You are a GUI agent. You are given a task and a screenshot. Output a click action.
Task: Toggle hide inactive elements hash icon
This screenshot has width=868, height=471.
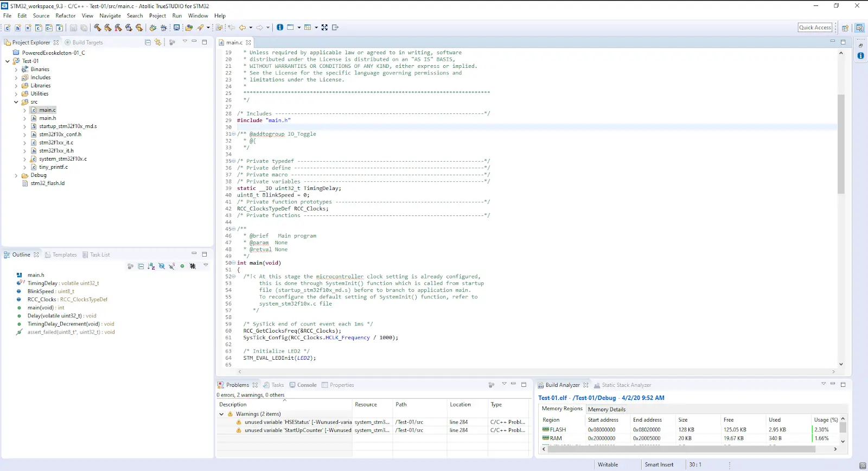pyautogui.click(x=193, y=266)
